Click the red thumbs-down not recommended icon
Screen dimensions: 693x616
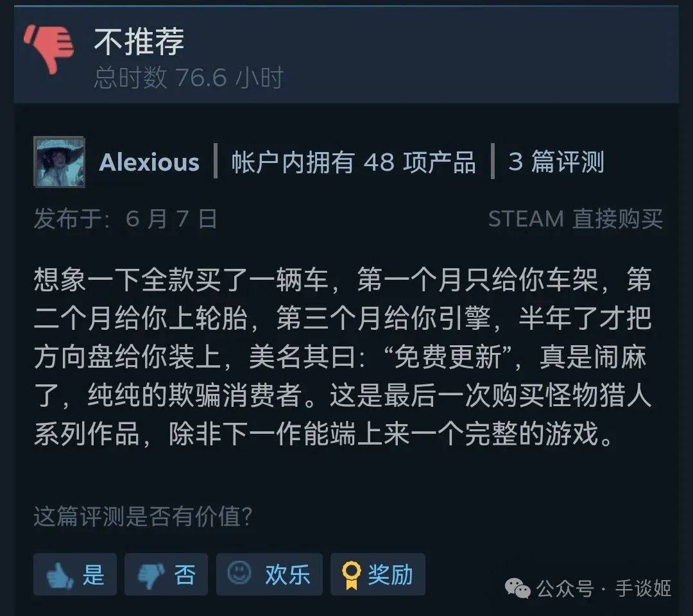[49, 49]
